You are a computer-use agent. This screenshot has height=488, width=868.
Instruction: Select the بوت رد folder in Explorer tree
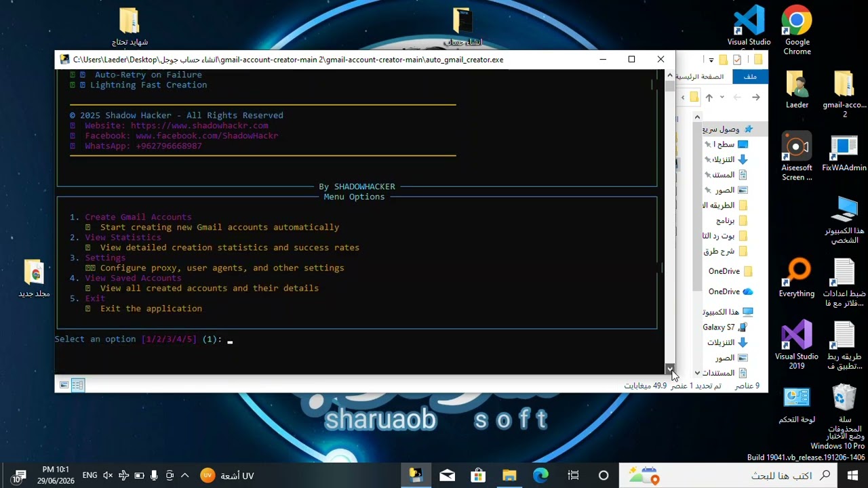click(x=726, y=236)
